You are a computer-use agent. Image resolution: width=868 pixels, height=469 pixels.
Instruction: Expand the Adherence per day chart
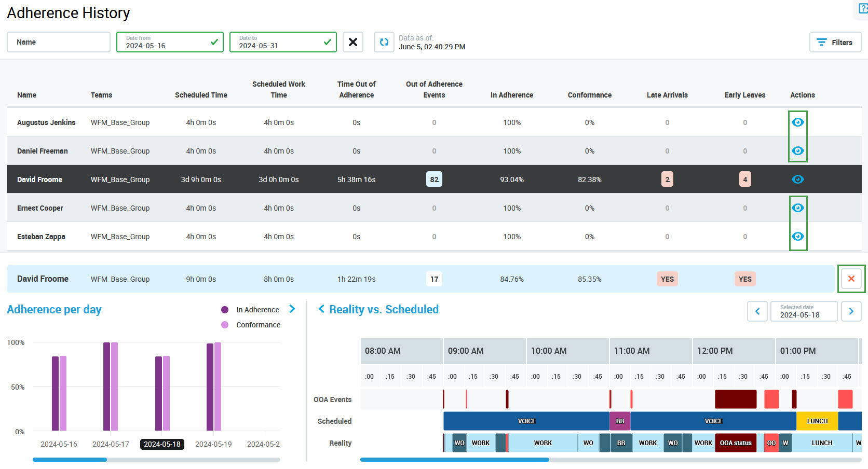click(x=292, y=309)
